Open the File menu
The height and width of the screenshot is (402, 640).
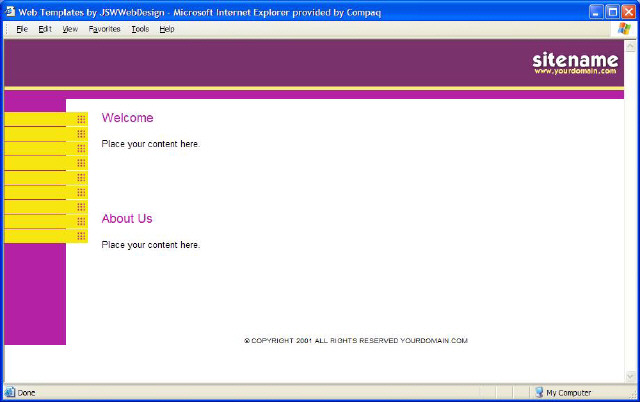point(21,29)
